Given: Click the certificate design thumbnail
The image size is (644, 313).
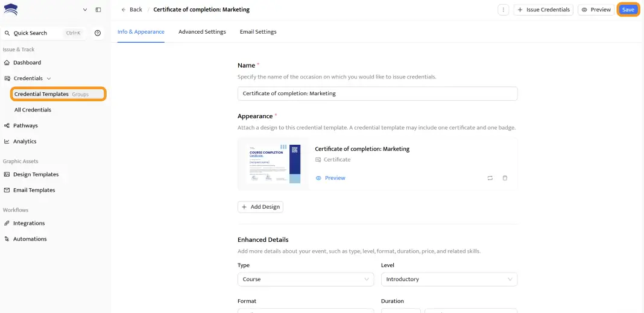Looking at the screenshot, I should point(274,163).
